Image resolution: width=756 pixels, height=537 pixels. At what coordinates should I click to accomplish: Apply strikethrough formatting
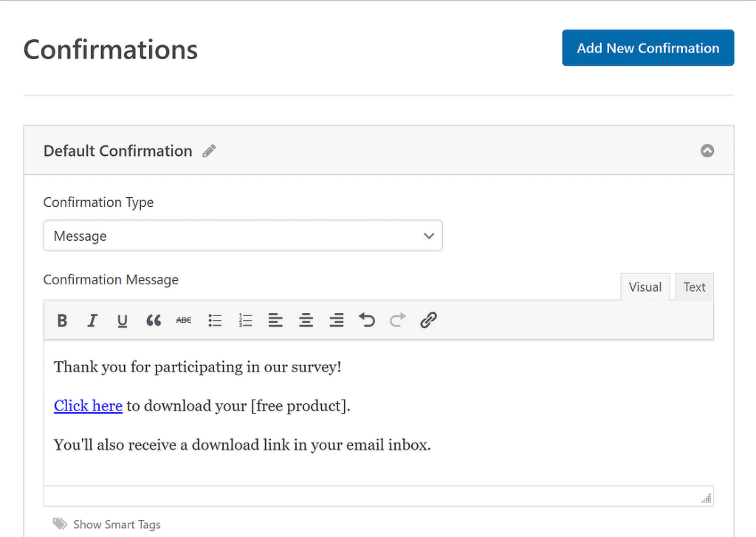[183, 320]
